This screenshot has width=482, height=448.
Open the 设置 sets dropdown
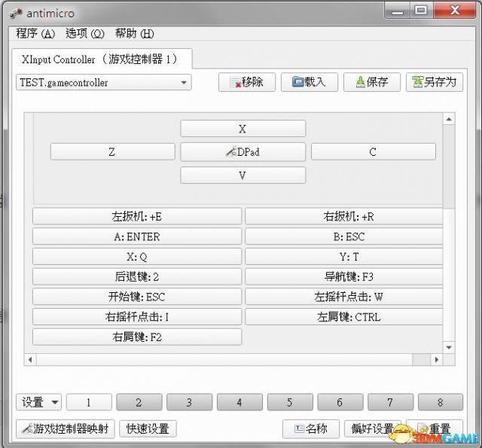tap(38, 402)
